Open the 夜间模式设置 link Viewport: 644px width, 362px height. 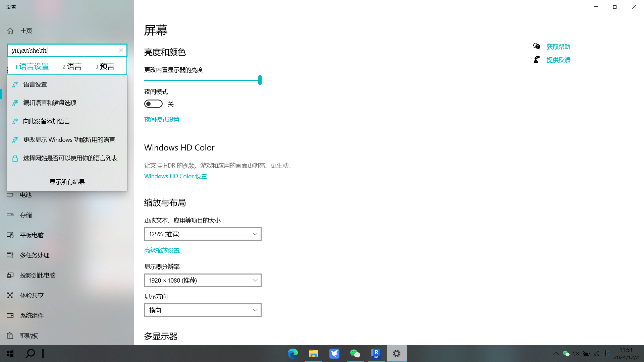tap(162, 120)
